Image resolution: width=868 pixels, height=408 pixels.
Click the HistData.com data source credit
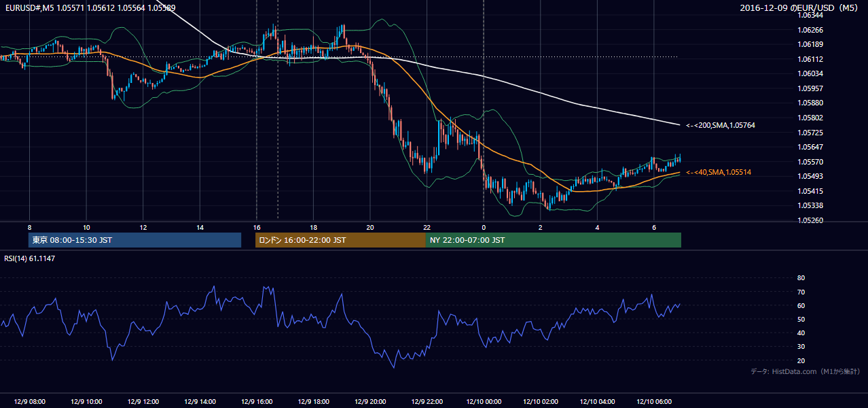pyautogui.click(x=805, y=372)
